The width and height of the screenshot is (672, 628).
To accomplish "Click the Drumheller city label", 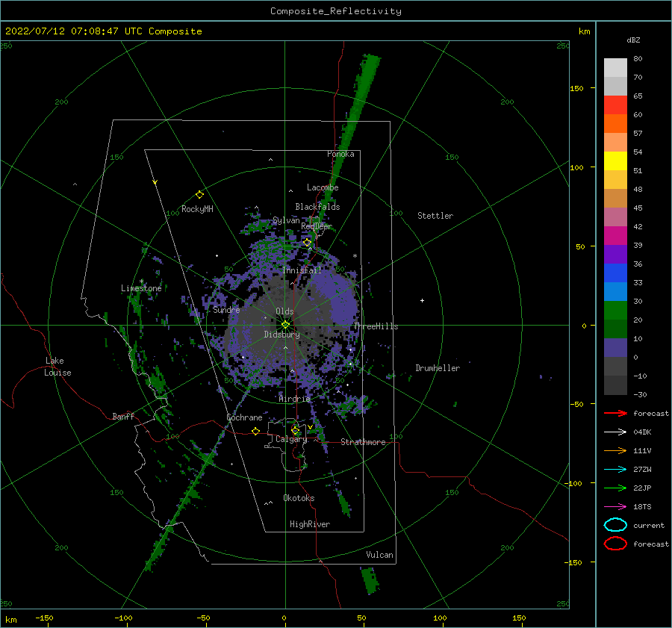I will click(x=438, y=368).
